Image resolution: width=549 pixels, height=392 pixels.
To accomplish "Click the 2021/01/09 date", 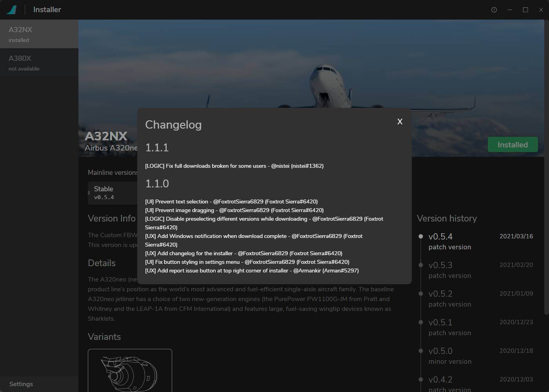I will tap(516, 294).
